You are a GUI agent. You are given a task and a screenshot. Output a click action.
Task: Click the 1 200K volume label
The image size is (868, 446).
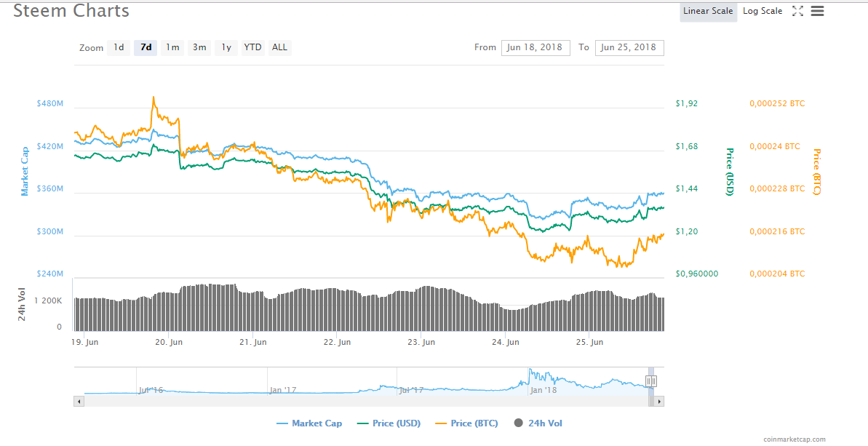pyautogui.click(x=48, y=301)
